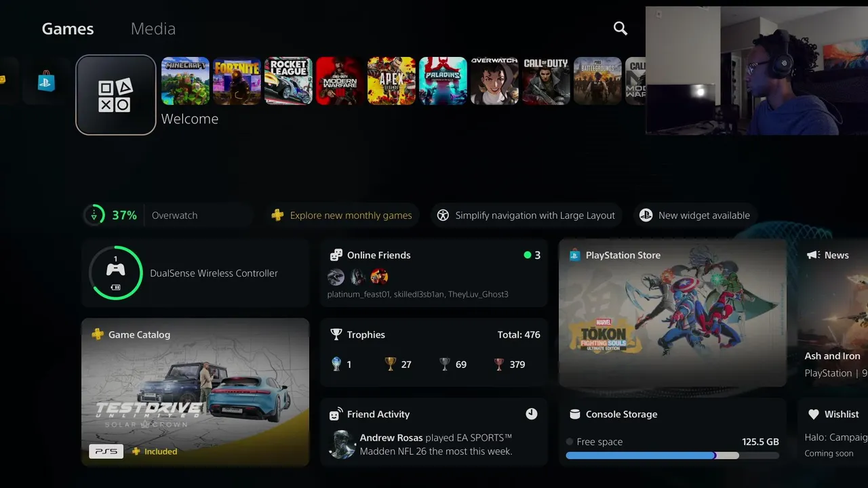Open the Trophies widget
Screen dimensions: 868x488
click(x=434, y=352)
